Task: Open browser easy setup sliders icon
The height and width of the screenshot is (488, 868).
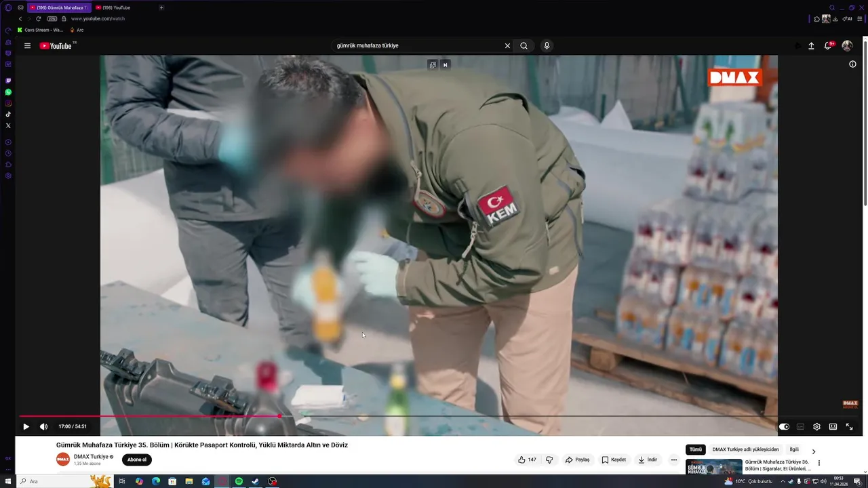Action: pyautogui.click(x=860, y=19)
